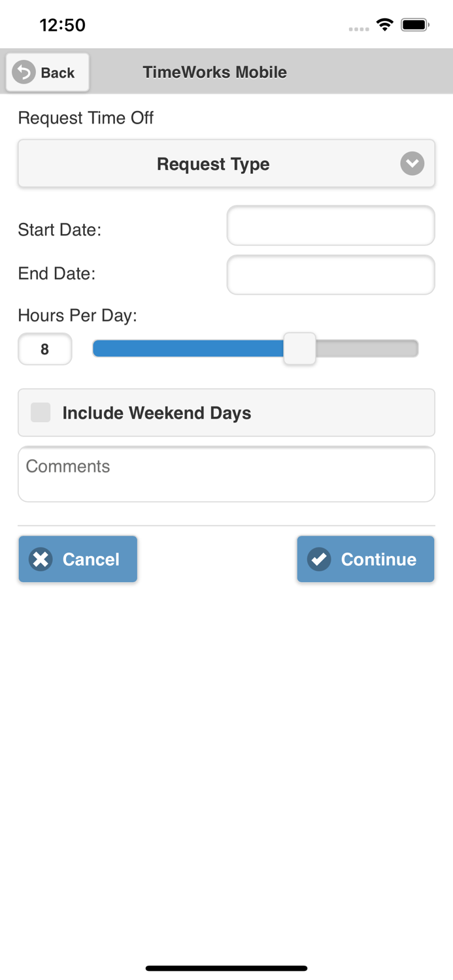Open the TimeWorks Mobile title bar

coord(214,72)
